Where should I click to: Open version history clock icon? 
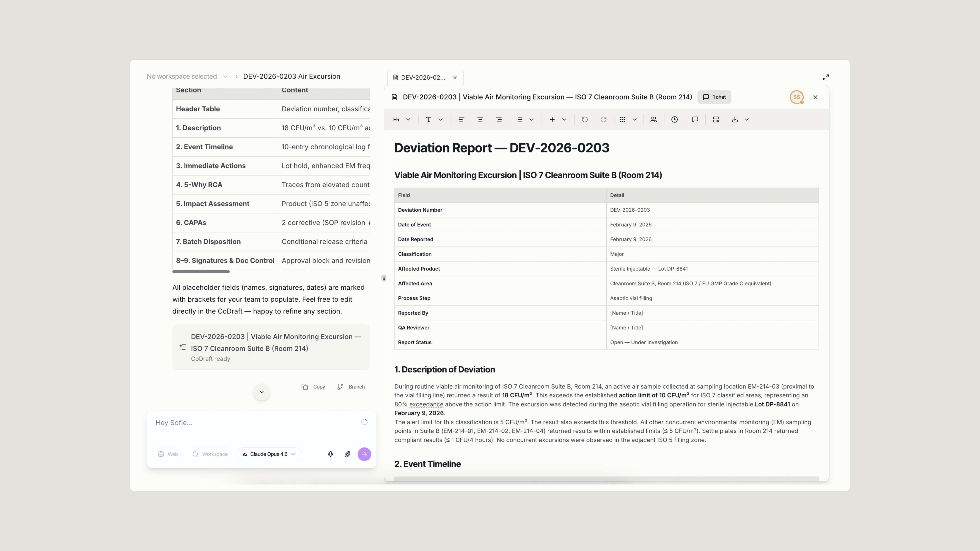click(x=674, y=119)
